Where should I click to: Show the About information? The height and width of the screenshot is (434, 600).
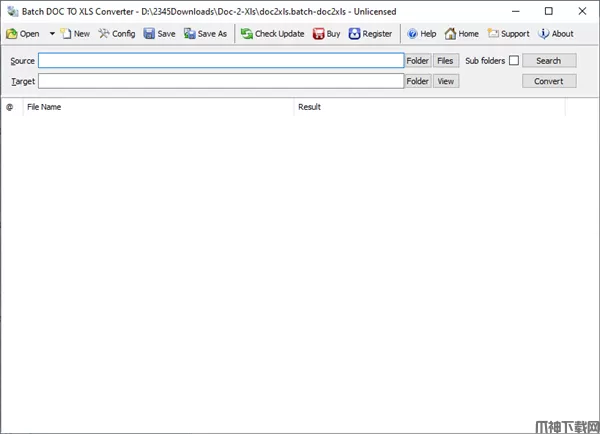(556, 34)
